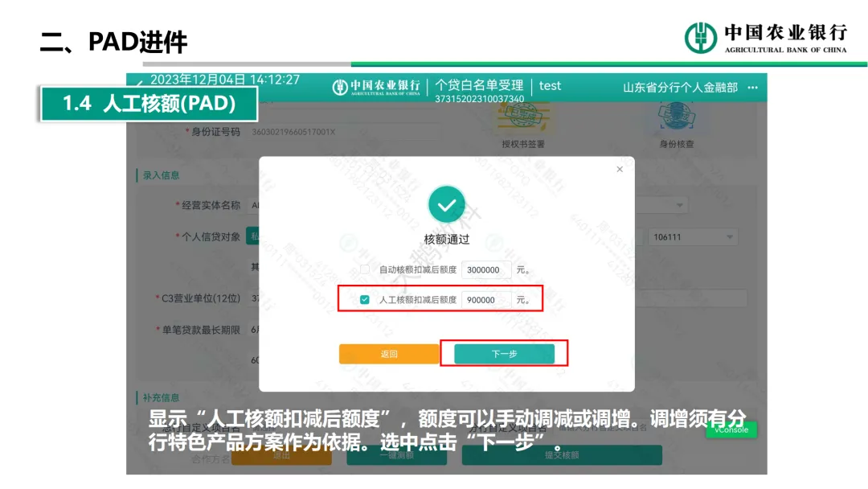Screen dimensions: 868x489
Task: Click the 一键测额 button
Action: [x=396, y=454]
